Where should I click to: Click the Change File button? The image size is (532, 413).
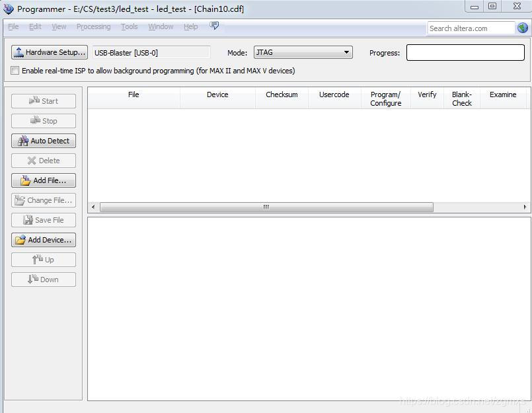[44, 200]
